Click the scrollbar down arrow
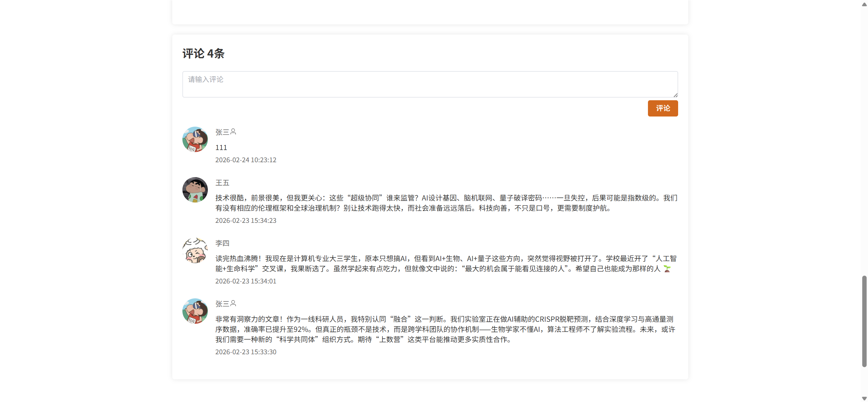The height and width of the screenshot is (402, 868). tap(864, 398)
